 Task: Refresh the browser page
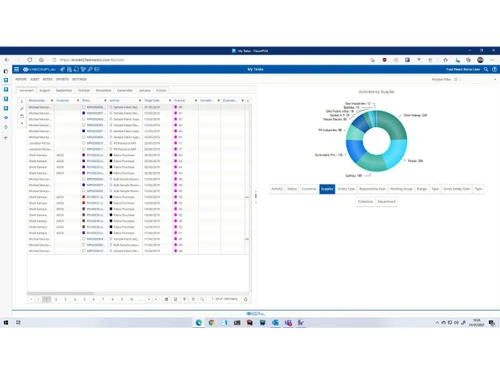[30, 60]
